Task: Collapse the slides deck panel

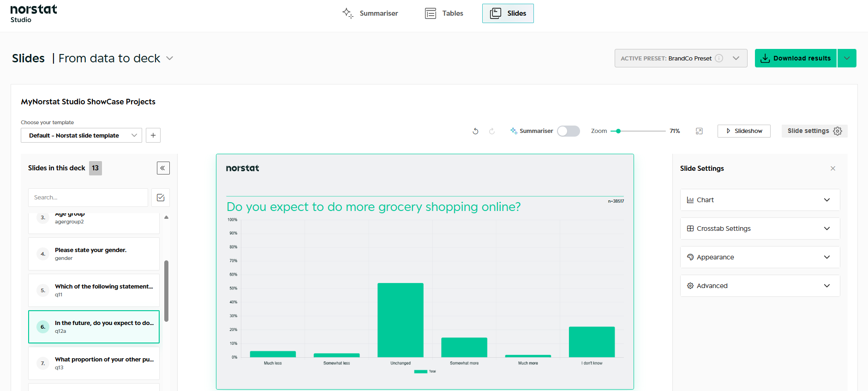Action: click(x=163, y=168)
